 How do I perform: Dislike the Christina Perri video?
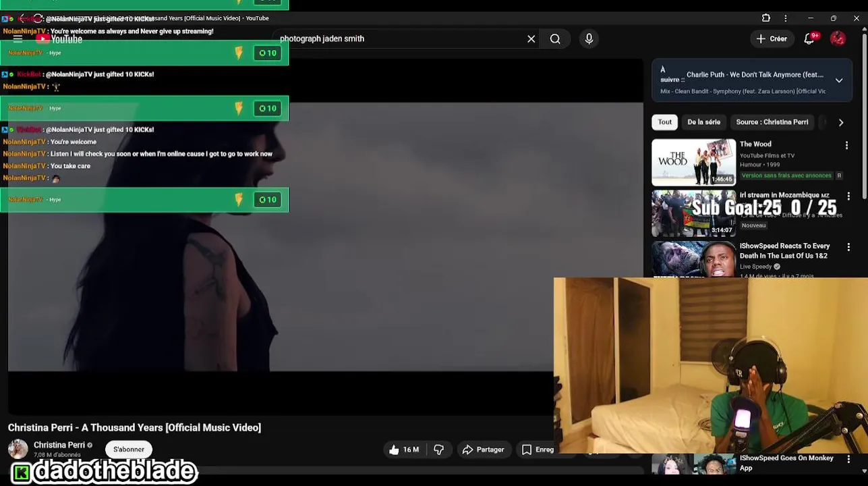(438, 450)
